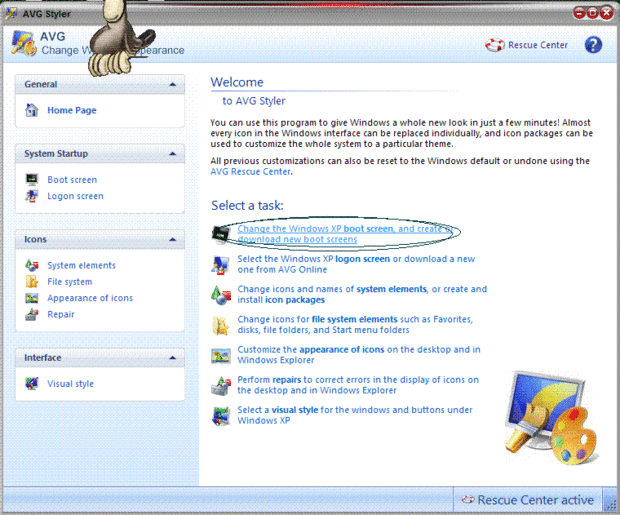Screen dimensions: 620x515
Task: Open Boot screen in the sidebar
Action: pos(72,180)
